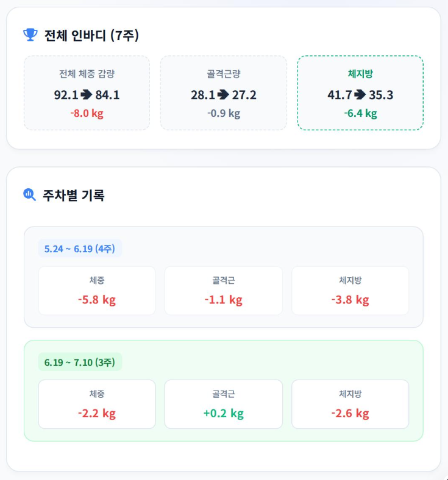Image resolution: width=448 pixels, height=480 pixels.
Task: Select the 골격근량 summary card
Action: (224, 93)
